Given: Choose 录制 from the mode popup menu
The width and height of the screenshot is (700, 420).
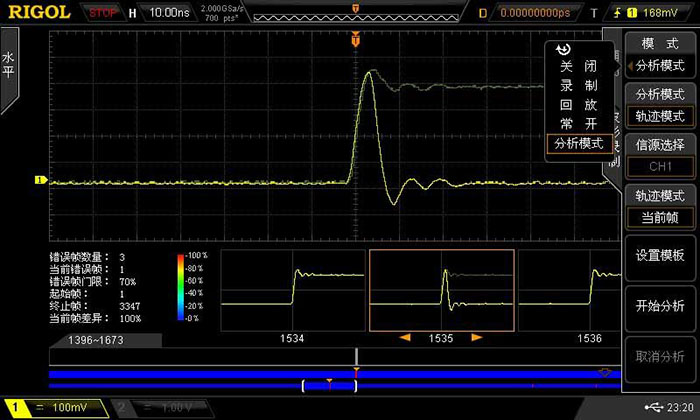Looking at the screenshot, I should coord(578,85).
